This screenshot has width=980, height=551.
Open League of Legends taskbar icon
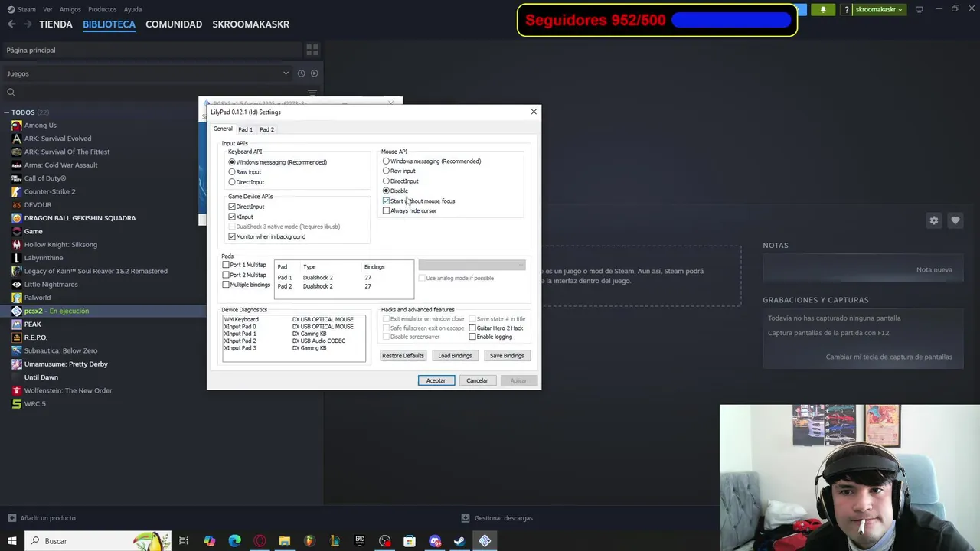tap(335, 541)
